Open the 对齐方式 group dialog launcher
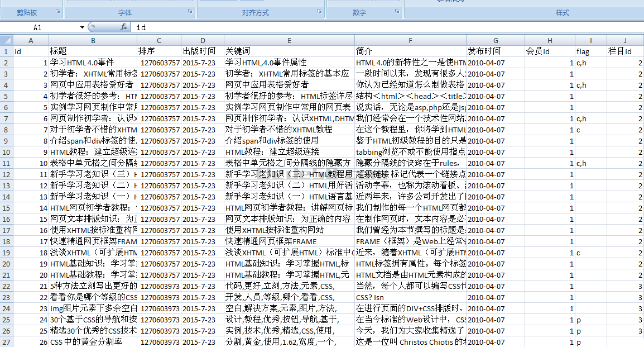644x347 pixels. coord(320,12)
